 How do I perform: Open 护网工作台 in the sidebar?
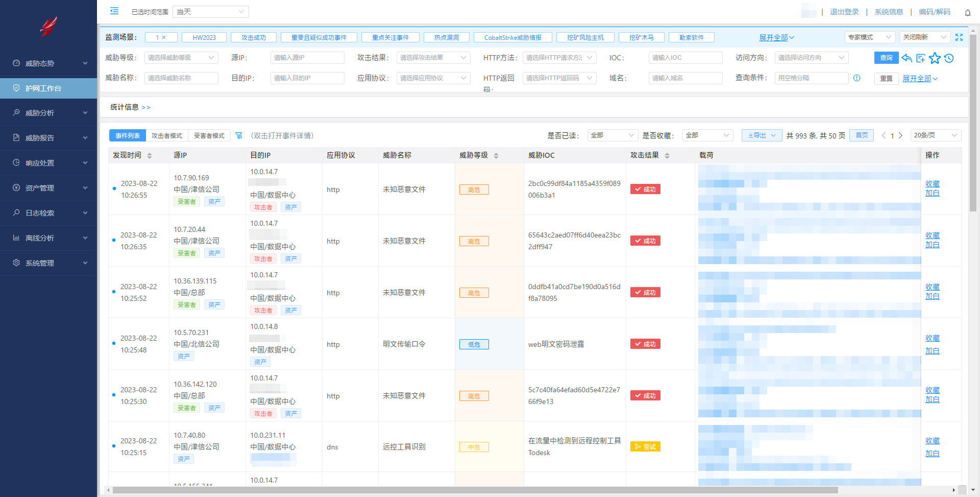pyautogui.click(x=48, y=88)
